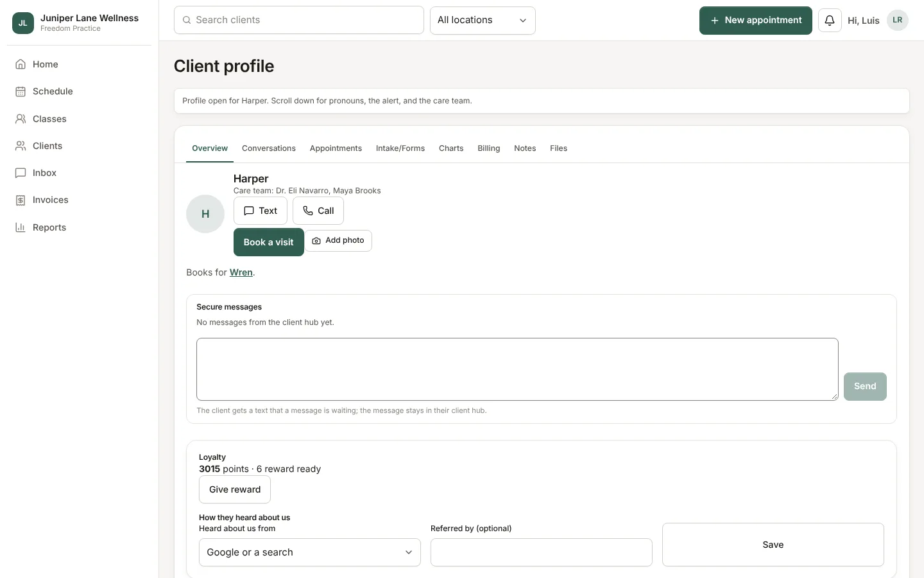Image resolution: width=924 pixels, height=578 pixels.
Task: Click the plus icon in New appointment
Action: [714, 21]
